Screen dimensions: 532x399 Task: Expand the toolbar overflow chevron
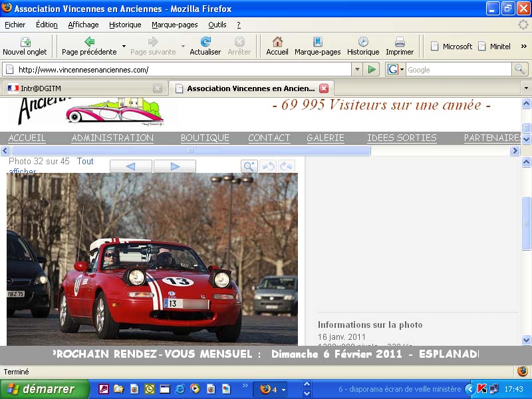[x=524, y=46]
